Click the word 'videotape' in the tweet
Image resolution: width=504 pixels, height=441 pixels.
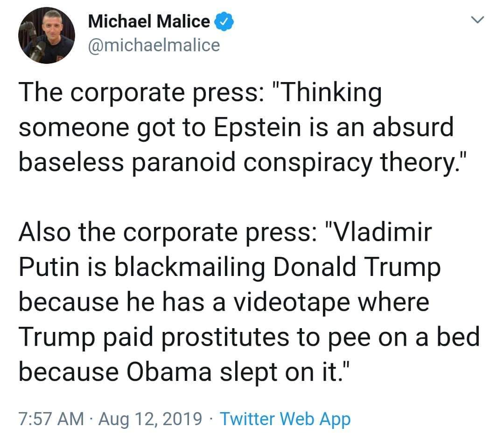point(292,303)
